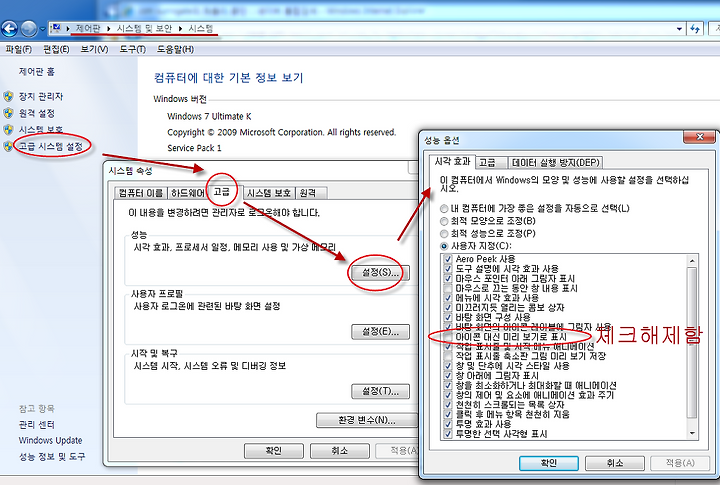Close the 성능 옵션 dialog with X

(x=699, y=136)
